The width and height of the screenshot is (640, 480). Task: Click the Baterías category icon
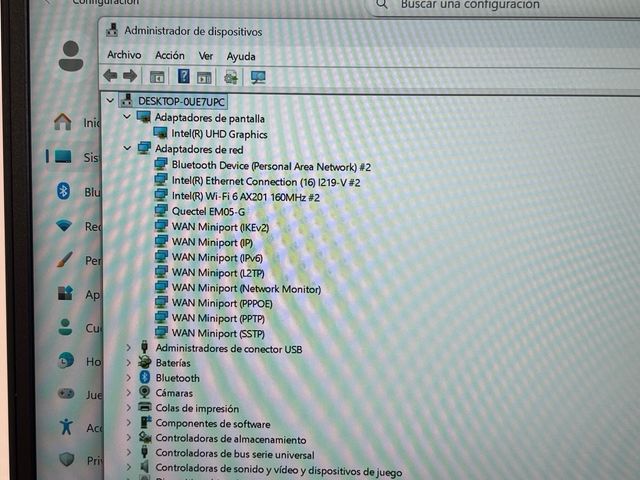[x=144, y=362]
